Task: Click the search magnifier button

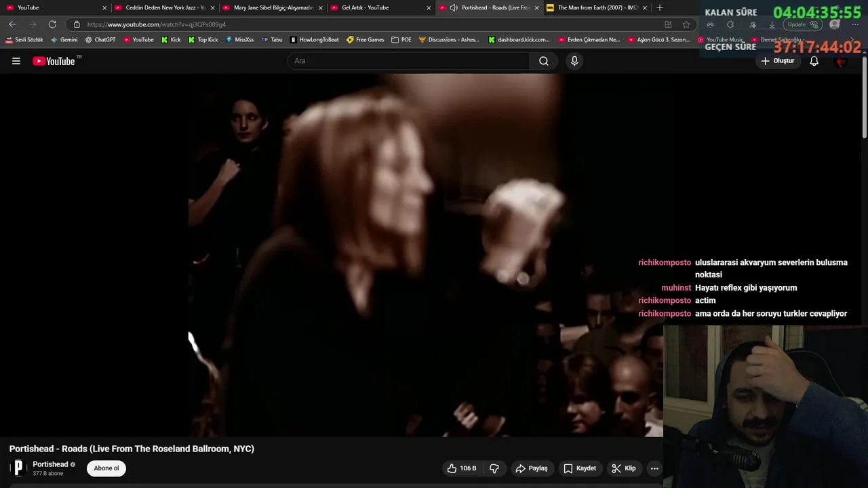Action: (544, 61)
